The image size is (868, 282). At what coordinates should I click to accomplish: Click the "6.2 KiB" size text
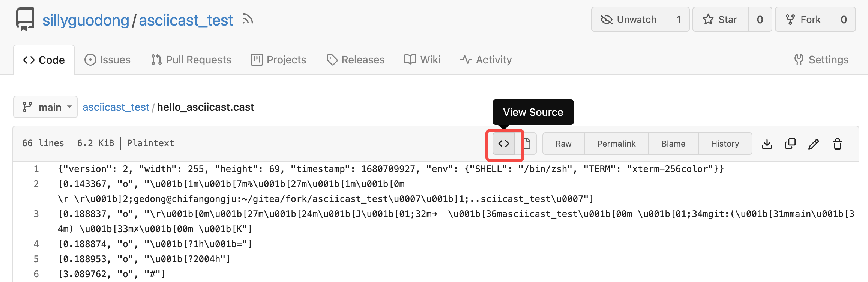click(96, 143)
